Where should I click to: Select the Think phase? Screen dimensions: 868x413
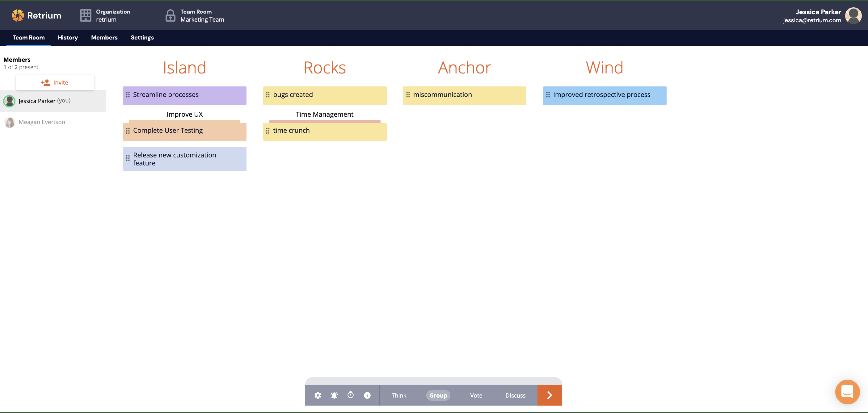coord(398,395)
